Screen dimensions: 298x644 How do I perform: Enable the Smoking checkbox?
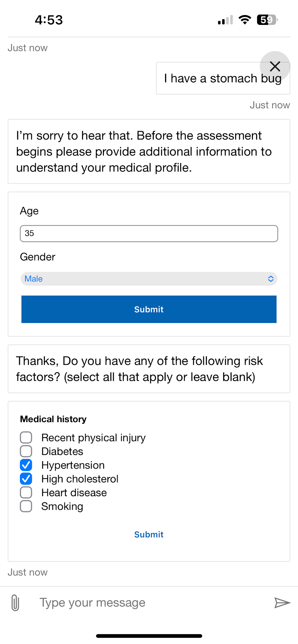pos(26,506)
